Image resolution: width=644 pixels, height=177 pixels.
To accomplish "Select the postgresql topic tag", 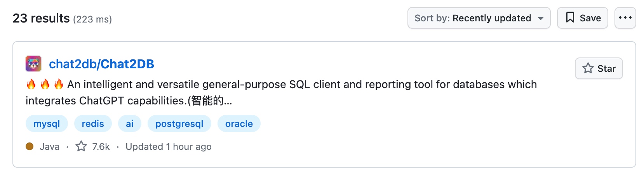I will [x=179, y=123].
